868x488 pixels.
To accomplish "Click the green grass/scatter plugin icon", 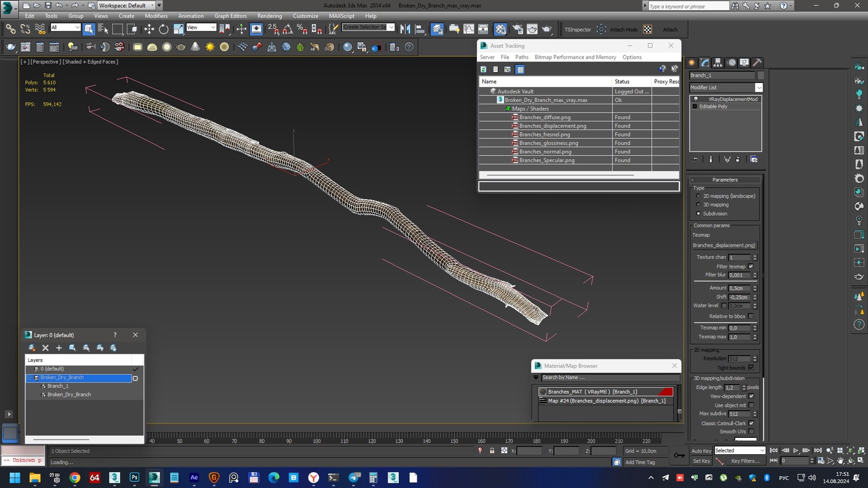I will (300, 47).
